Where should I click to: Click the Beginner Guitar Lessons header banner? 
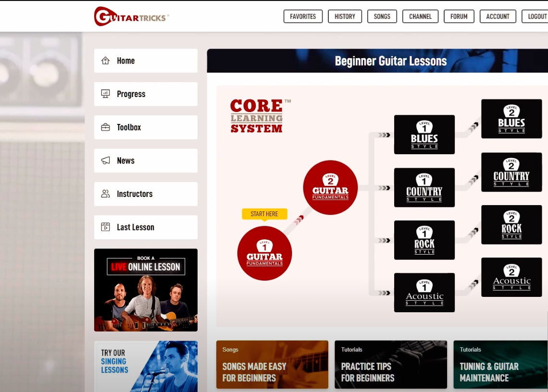[x=377, y=61]
